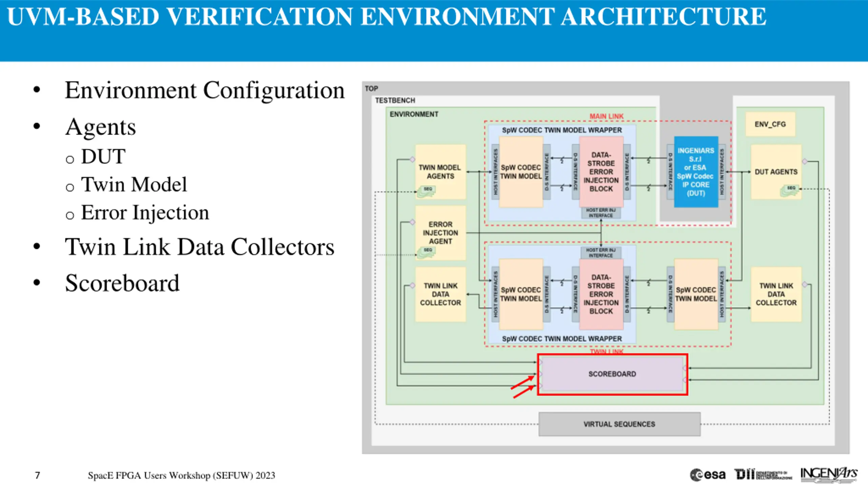Click the lower HOST ERR INJ INTERFACE tab
Screen dimensions: 868x488
point(601,253)
